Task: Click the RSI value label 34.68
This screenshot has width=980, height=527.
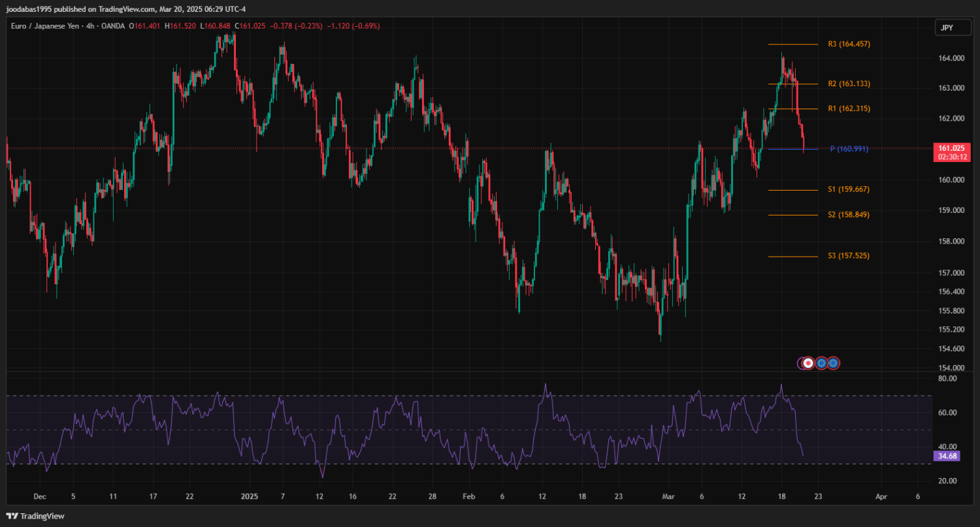Action: [947, 456]
